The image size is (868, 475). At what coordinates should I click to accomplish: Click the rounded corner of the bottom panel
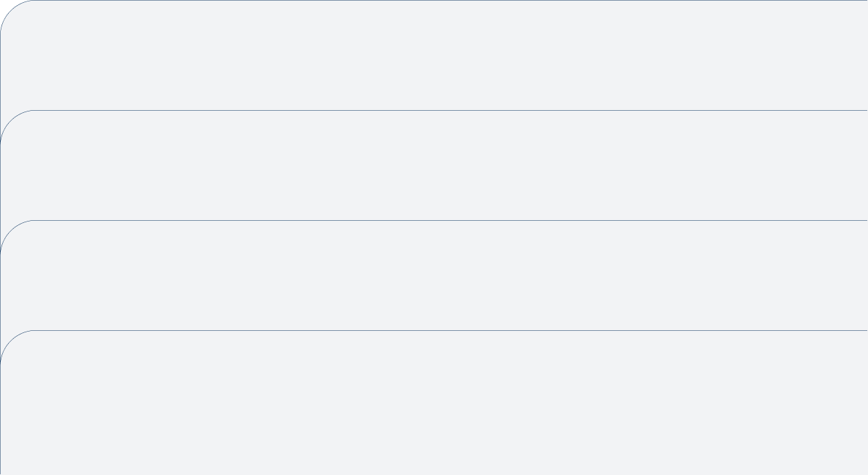click(10, 340)
